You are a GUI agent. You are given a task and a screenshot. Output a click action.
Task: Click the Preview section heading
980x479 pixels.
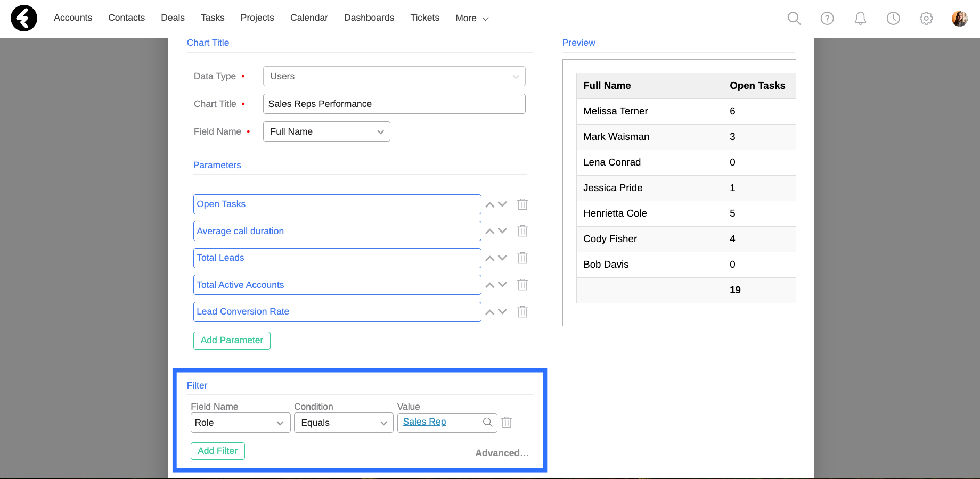(578, 43)
